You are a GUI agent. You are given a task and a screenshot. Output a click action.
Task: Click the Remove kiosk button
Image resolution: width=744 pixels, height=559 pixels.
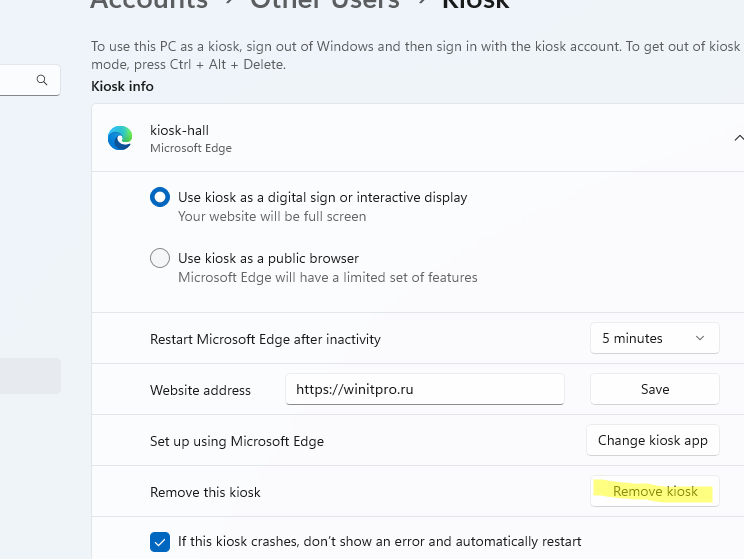655,491
